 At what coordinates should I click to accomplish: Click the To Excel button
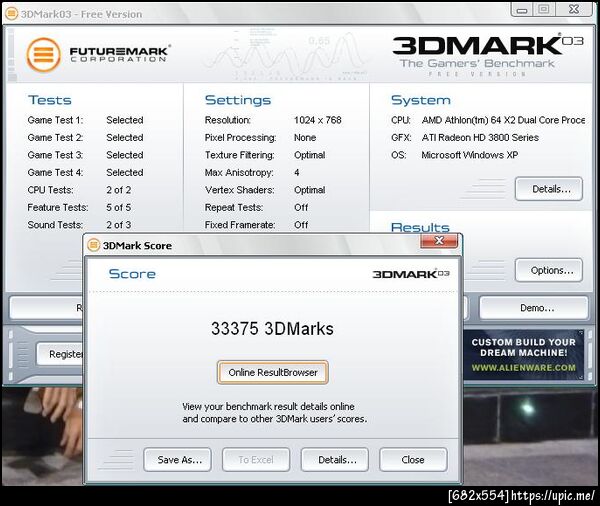tap(256, 459)
